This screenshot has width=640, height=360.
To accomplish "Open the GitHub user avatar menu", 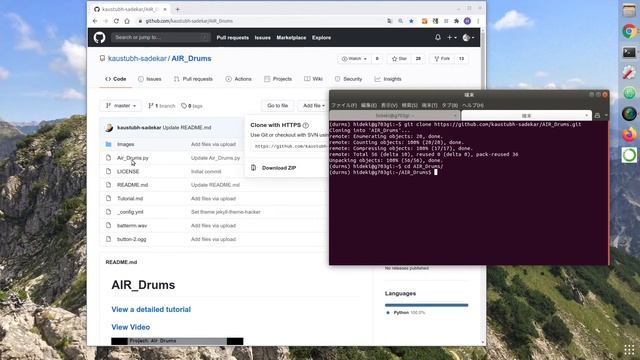I will pos(468,38).
